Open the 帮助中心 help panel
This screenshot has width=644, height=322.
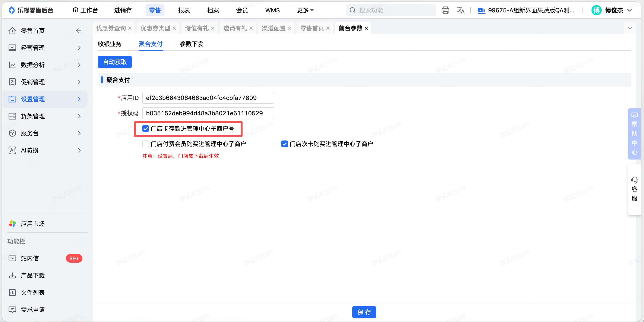[x=634, y=134]
